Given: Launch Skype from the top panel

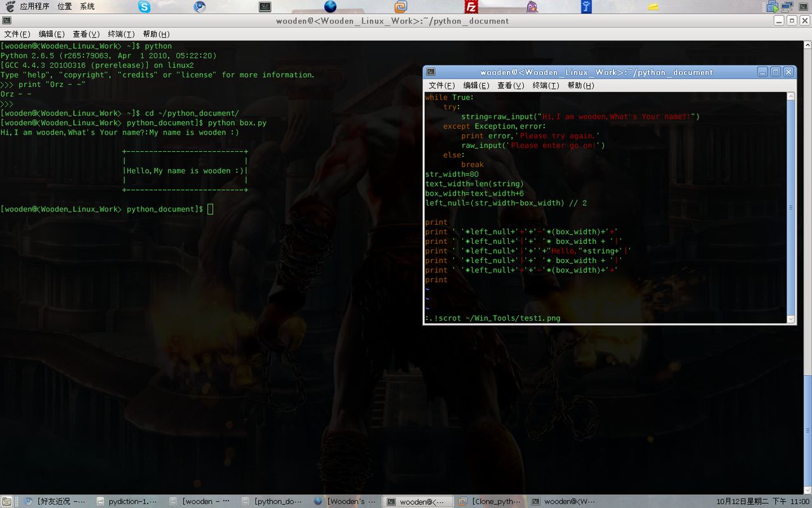Looking at the screenshot, I should tap(144, 6).
